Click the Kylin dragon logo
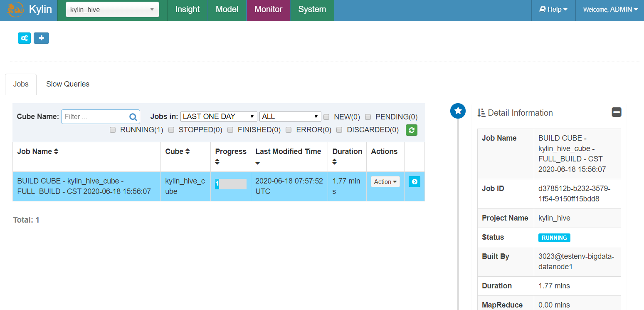 point(16,10)
